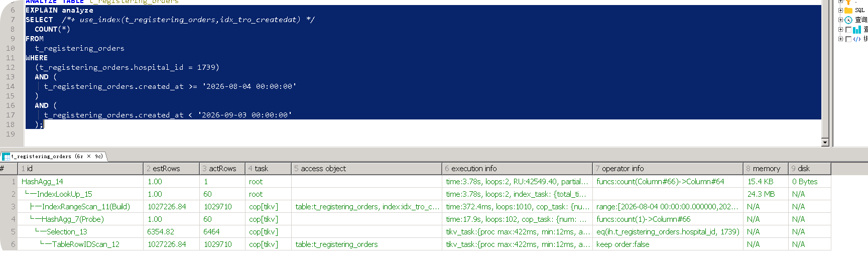The width and height of the screenshot is (868, 261).
Task: Click the execution info column header
Action: [517, 169]
